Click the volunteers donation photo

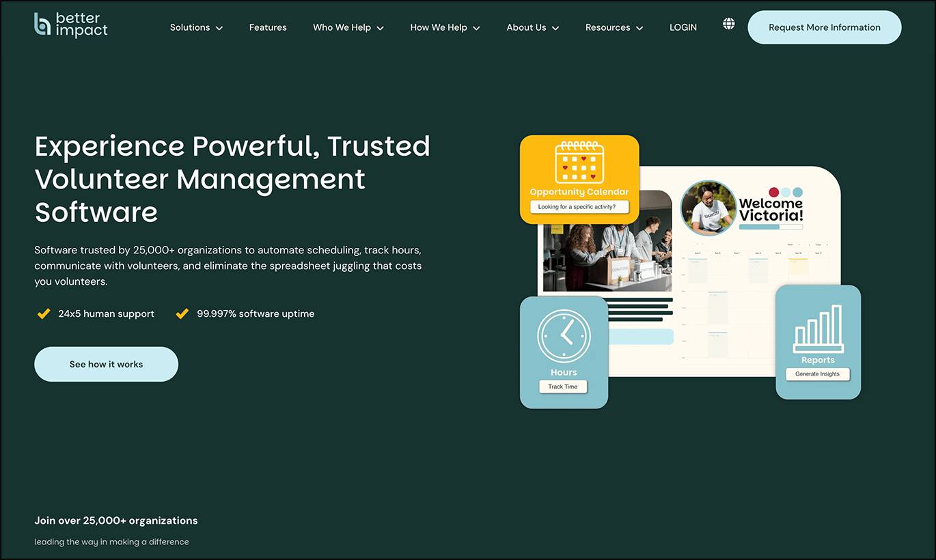coord(607,241)
